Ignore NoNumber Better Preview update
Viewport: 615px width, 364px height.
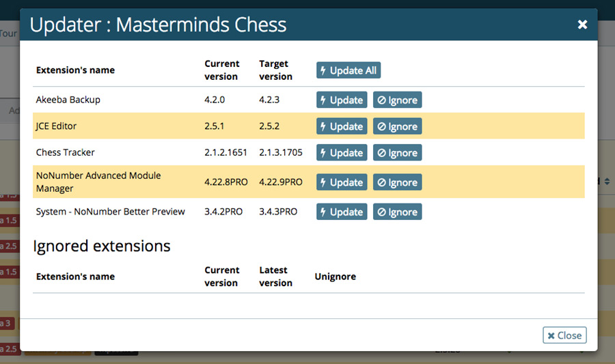397,212
